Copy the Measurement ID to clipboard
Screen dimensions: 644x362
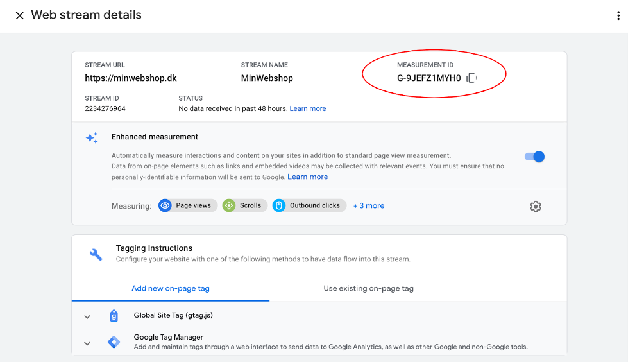tap(471, 78)
